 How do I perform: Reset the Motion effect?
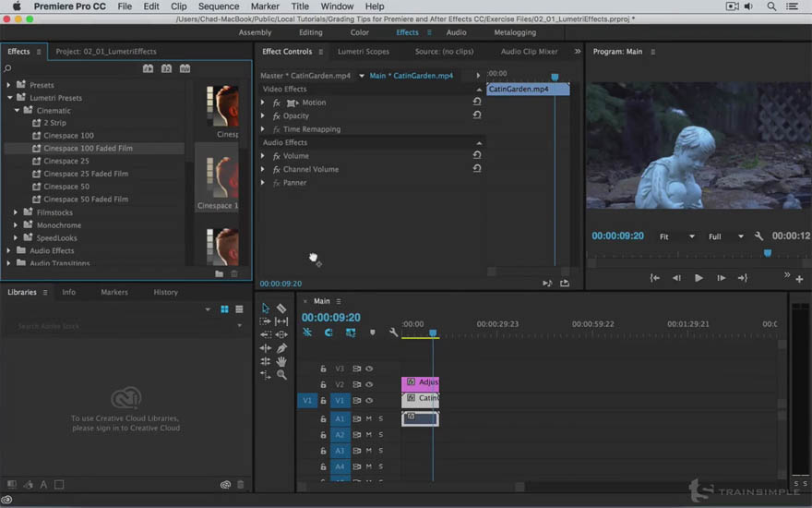[x=477, y=103]
